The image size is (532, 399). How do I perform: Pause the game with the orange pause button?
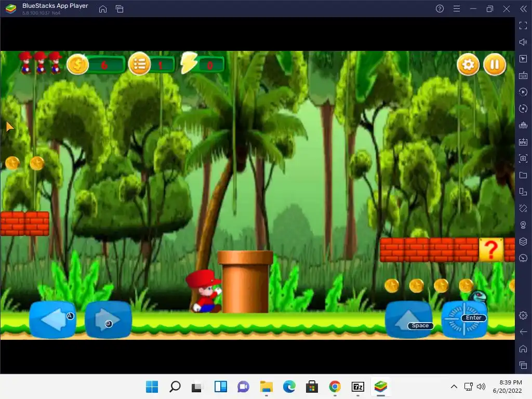[x=495, y=64]
